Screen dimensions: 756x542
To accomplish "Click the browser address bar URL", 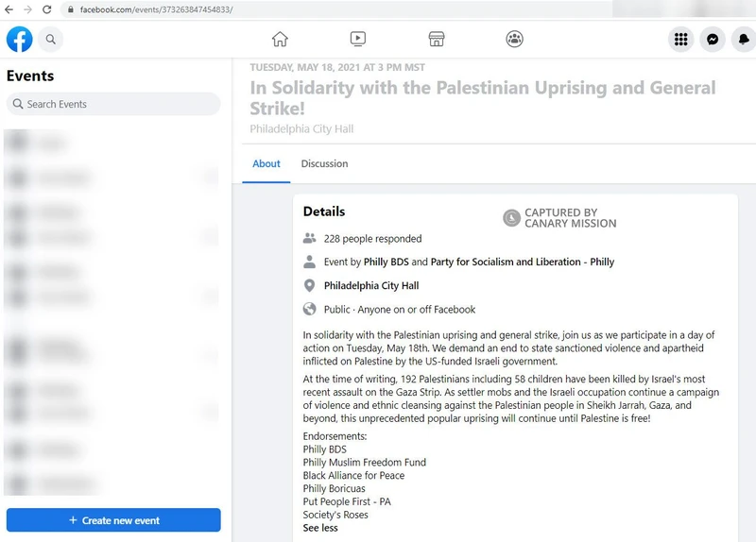I will [157, 9].
